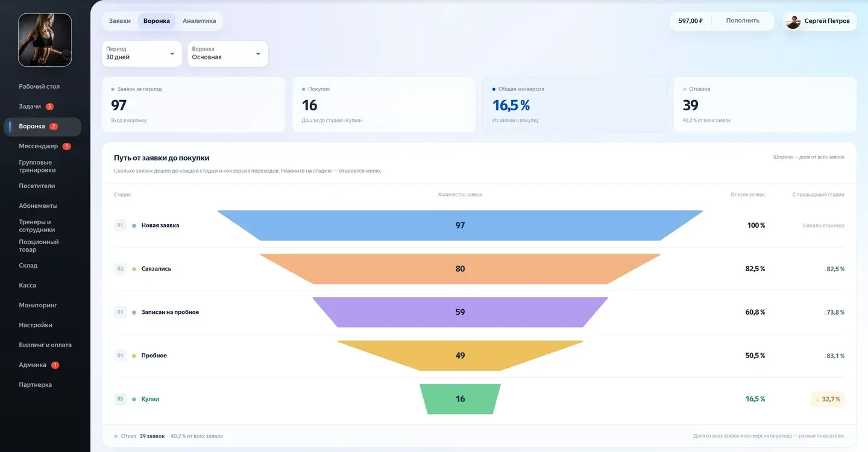Switch to the Воронка tab

(157, 21)
